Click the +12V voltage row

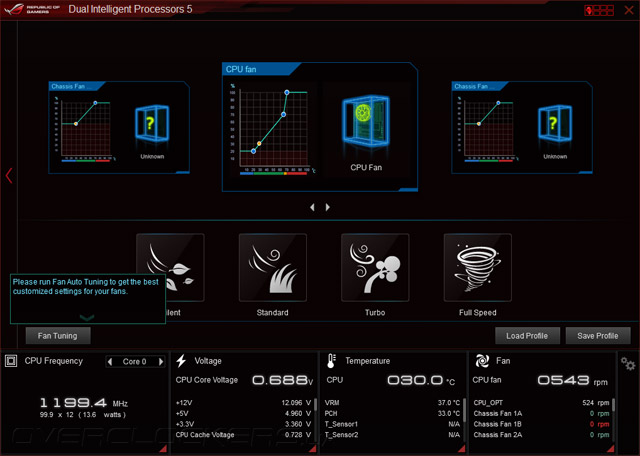pyautogui.click(x=244, y=403)
